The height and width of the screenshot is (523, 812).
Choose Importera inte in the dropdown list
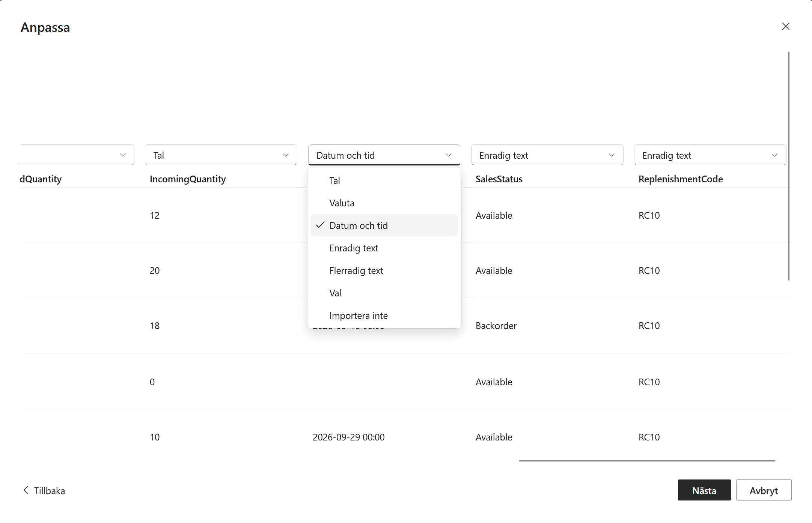click(384, 316)
